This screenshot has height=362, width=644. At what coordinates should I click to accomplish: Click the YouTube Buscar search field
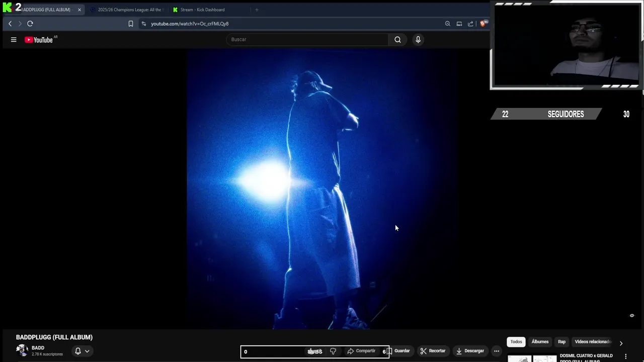pos(307,39)
